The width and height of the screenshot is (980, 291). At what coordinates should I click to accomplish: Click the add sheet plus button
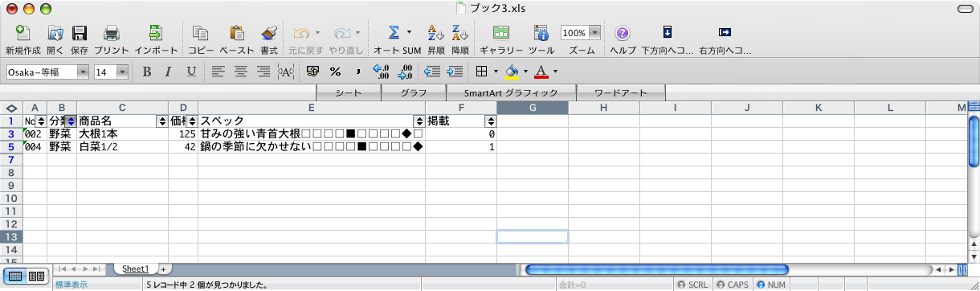pyautogui.click(x=163, y=268)
